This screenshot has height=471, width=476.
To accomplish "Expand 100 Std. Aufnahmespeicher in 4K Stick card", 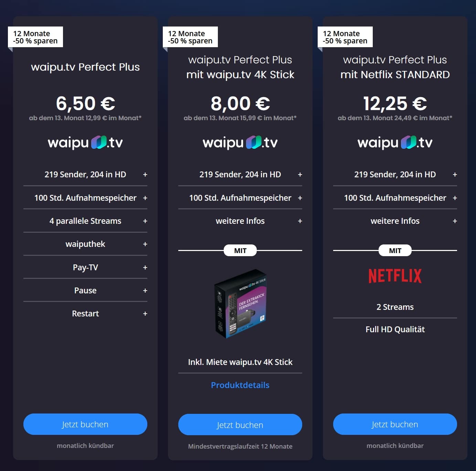I will pyautogui.click(x=240, y=198).
